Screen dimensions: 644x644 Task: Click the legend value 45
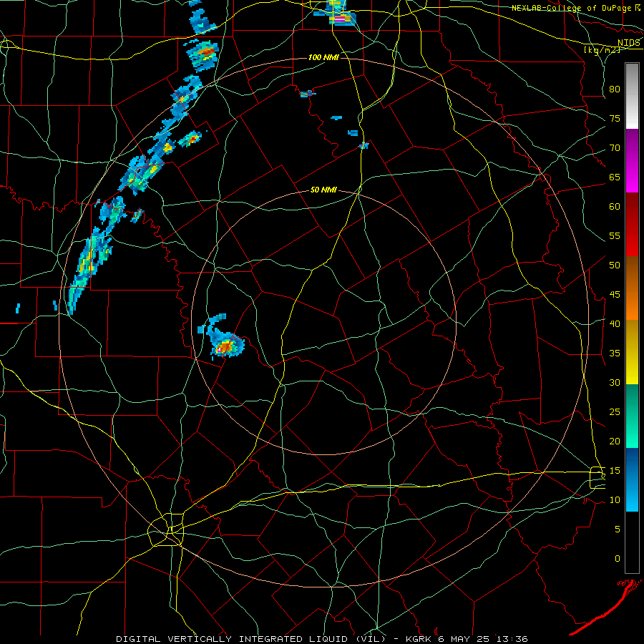click(615, 295)
